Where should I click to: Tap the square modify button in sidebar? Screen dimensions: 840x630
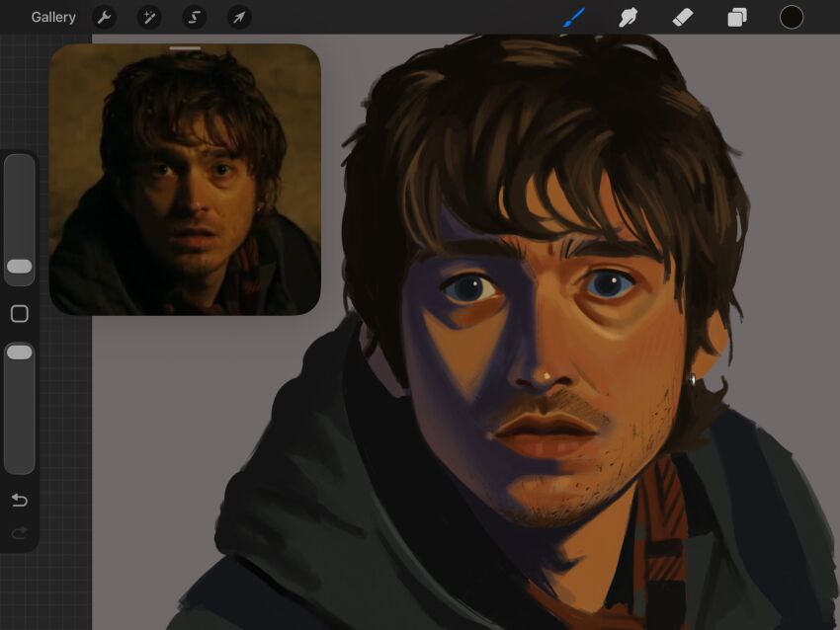(20, 314)
